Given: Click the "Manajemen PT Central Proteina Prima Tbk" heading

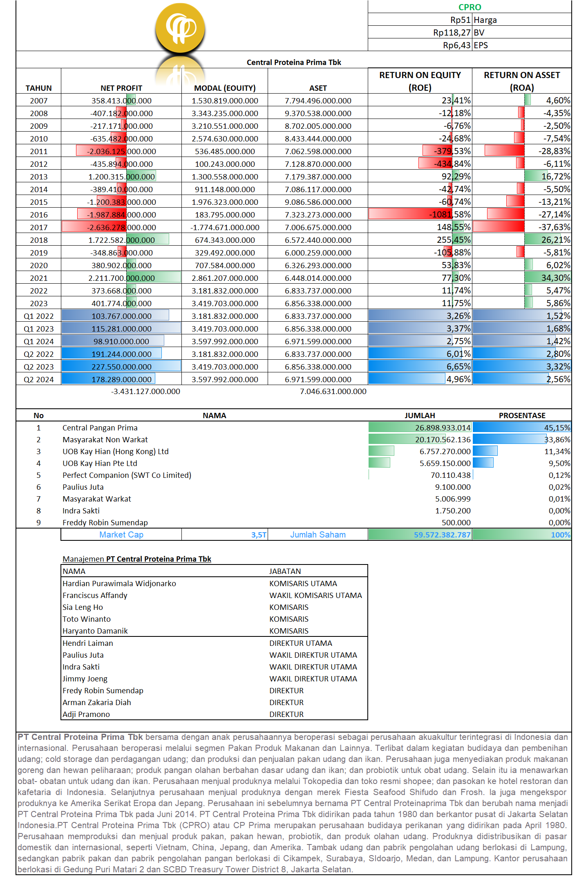Looking at the screenshot, I should (x=137, y=559).
